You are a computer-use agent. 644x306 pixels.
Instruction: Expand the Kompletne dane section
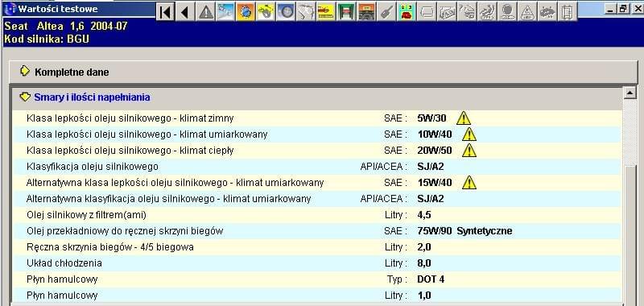[25, 71]
